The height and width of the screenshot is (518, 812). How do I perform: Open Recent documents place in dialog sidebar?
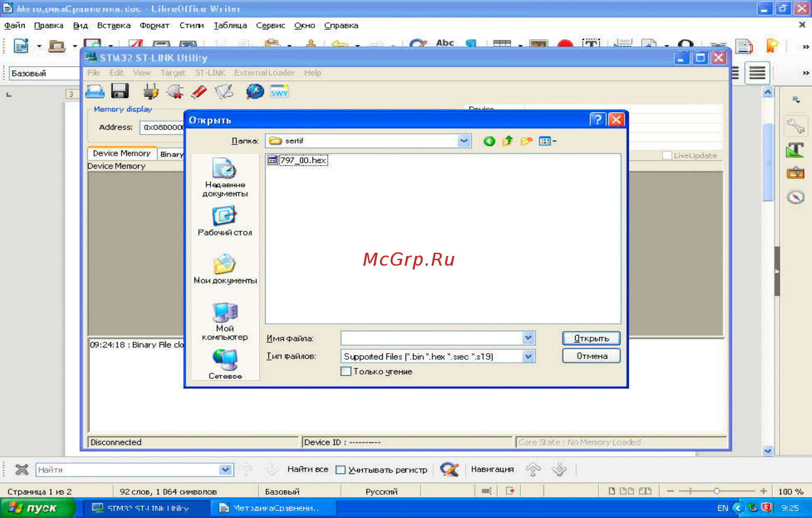(x=225, y=177)
